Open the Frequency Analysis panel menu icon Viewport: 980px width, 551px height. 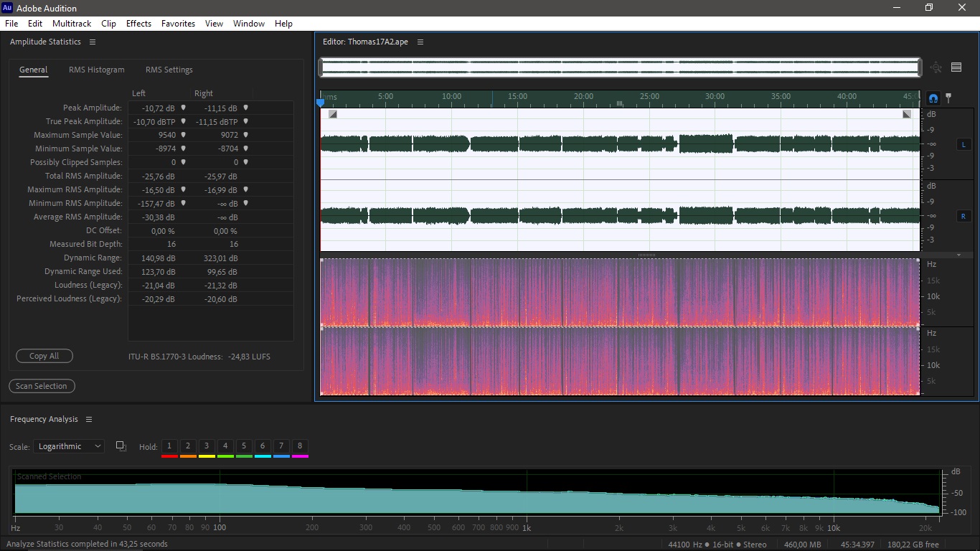click(x=89, y=419)
